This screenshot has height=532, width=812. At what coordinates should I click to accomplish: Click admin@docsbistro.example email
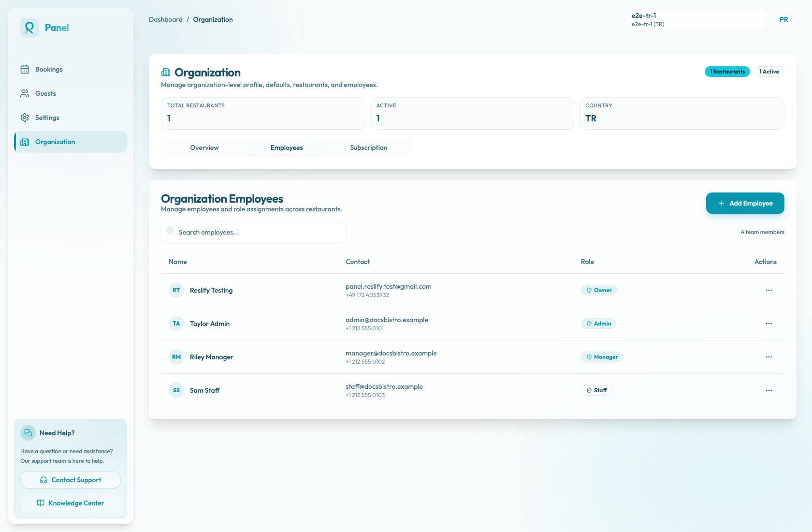[x=387, y=320]
